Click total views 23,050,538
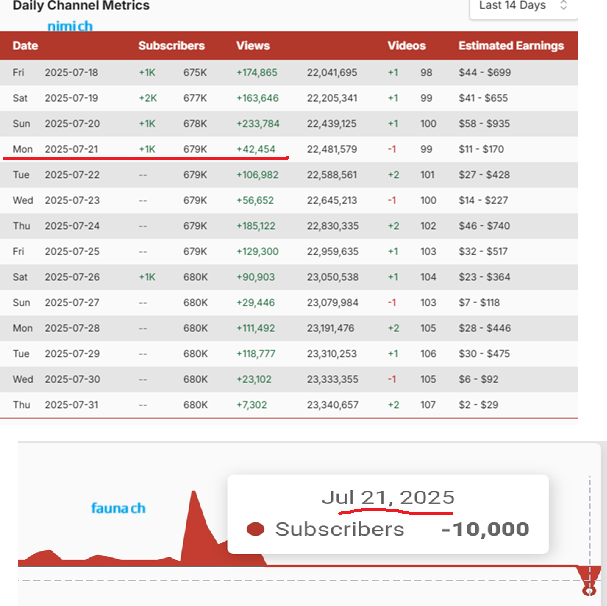This screenshot has width=607, height=606. click(x=333, y=277)
